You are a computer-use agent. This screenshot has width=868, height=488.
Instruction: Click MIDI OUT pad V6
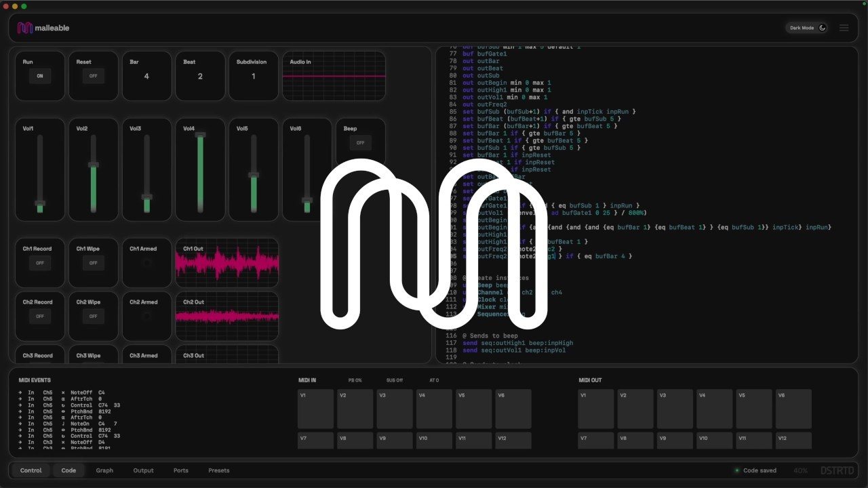793,409
